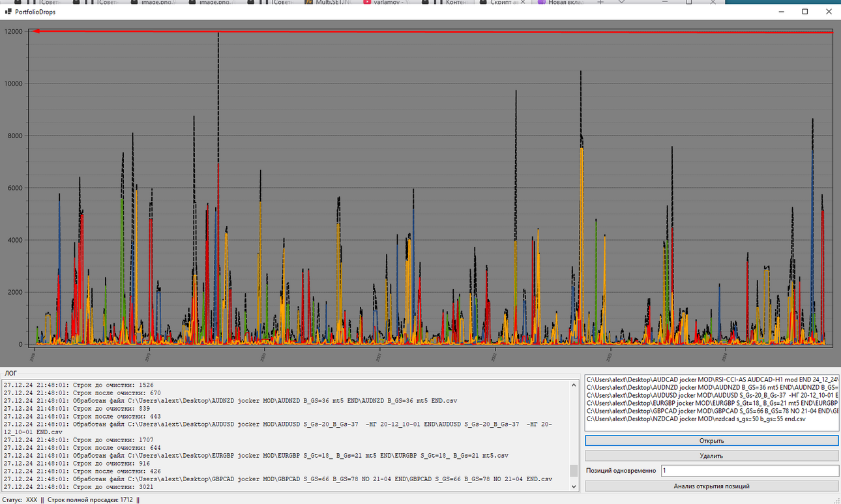Select the AUDNZD B_GS=36 file entry
Screen dimensions: 841x504
coord(711,387)
